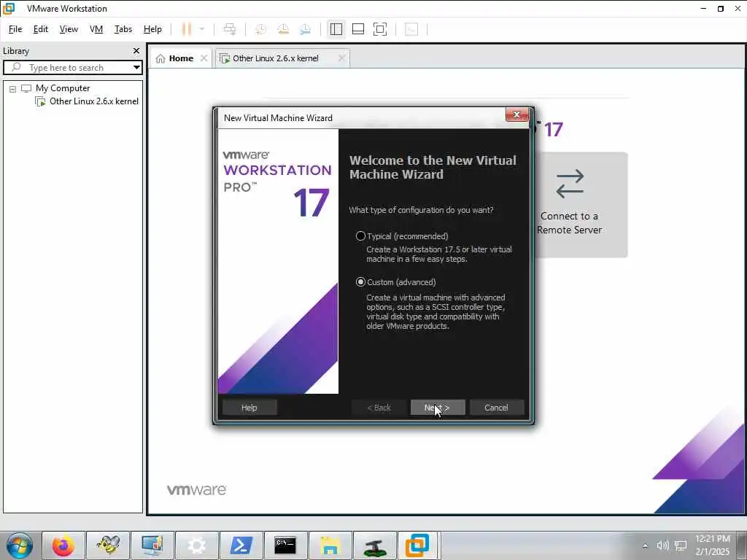Open PowerShell from the taskbar

(241, 545)
